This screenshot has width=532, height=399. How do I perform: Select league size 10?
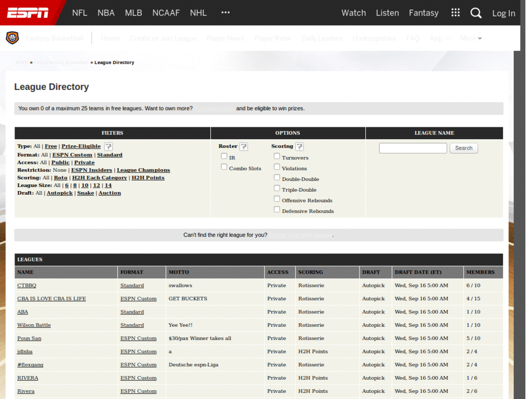pyautogui.click(x=85, y=185)
